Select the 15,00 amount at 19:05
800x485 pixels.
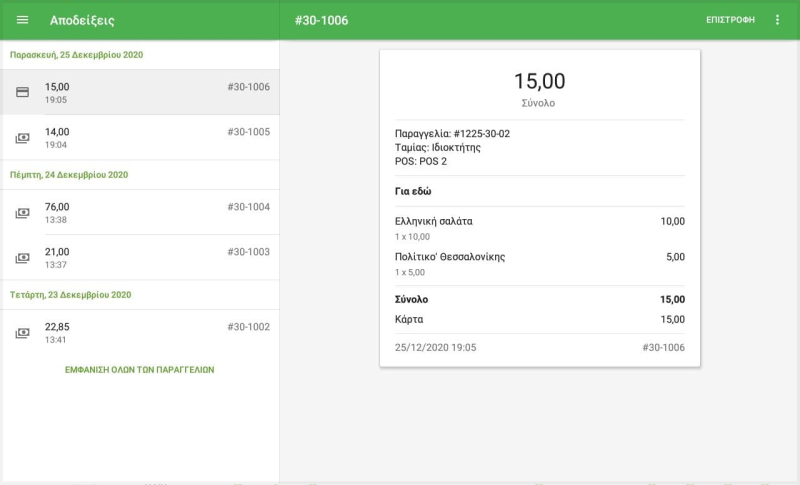pyautogui.click(x=57, y=87)
